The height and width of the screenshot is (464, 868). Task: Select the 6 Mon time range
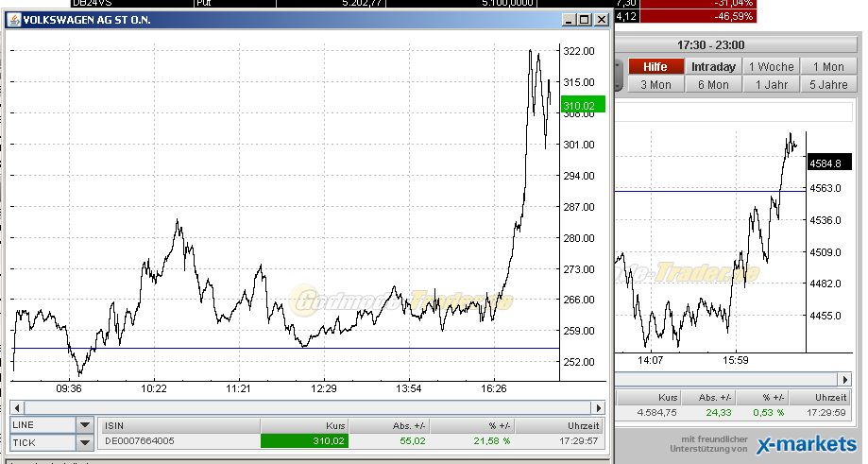[x=713, y=85]
